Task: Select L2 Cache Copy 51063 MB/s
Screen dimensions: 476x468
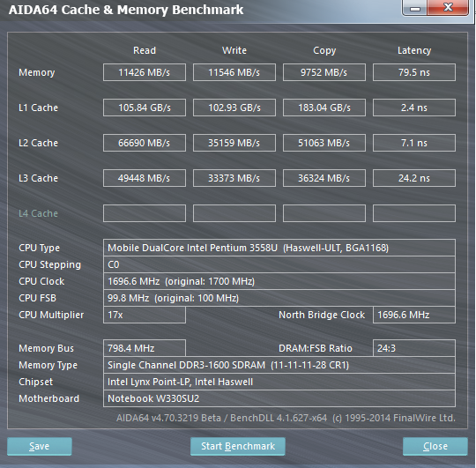Action: (x=324, y=143)
